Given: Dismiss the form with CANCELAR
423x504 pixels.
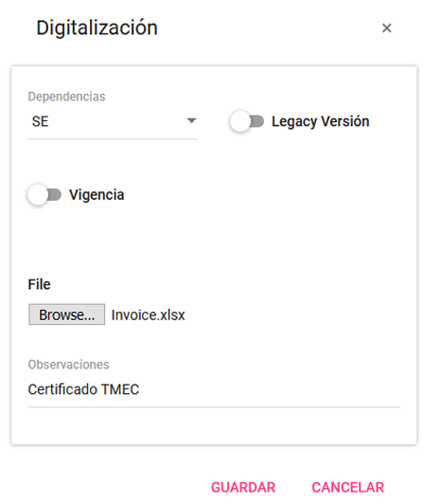Looking at the screenshot, I should [x=348, y=487].
